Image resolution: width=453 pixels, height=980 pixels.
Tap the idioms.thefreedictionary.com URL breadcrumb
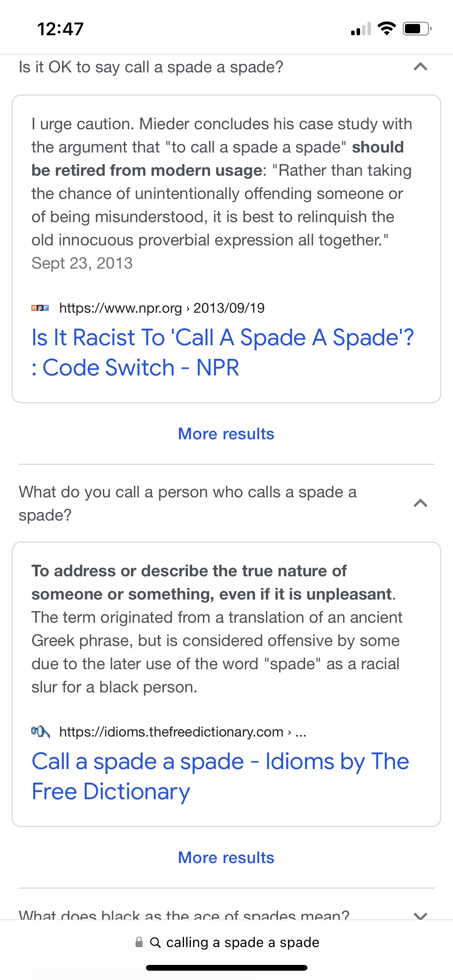coord(183,732)
